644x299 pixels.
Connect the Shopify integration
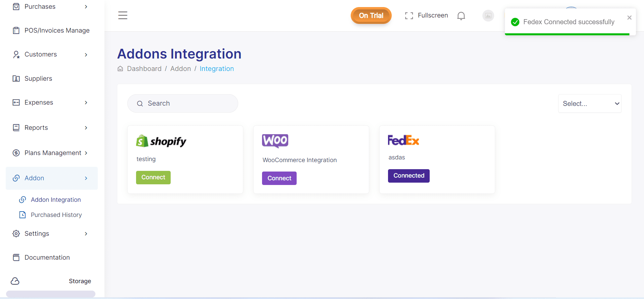[x=153, y=178]
